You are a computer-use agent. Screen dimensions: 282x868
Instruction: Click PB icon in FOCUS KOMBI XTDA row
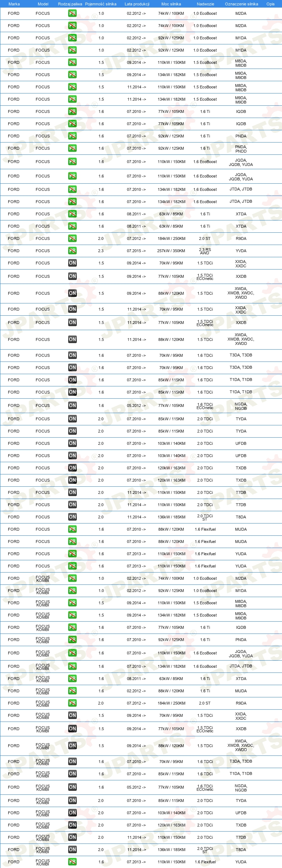click(72, 679)
